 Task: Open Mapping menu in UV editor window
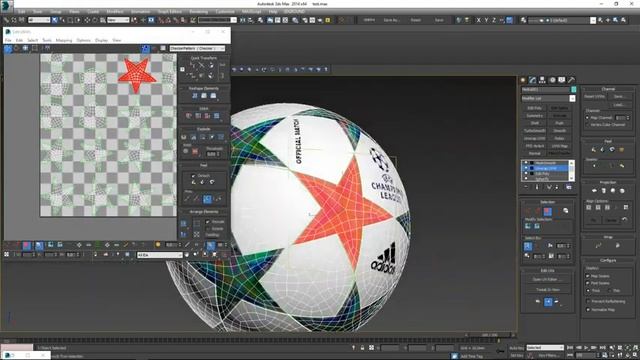pos(64,40)
